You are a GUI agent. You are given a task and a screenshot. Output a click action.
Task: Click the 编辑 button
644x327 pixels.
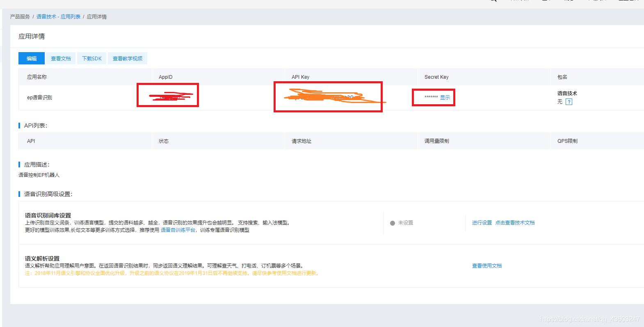[32, 58]
